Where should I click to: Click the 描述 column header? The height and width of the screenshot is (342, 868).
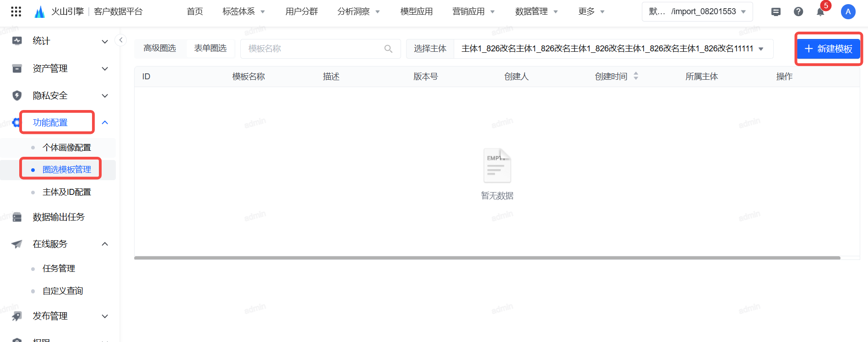pyautogui.click(x=331, y=77)
